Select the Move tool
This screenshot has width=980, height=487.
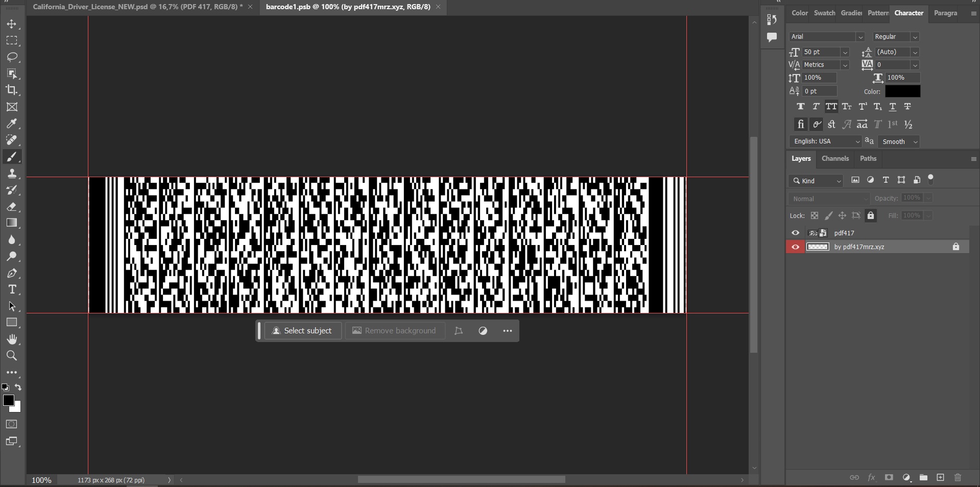(12, 25)
